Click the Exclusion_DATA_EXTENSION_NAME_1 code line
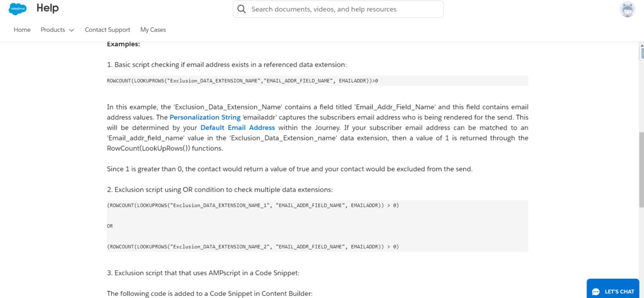Screen dimensions: 644x298 (x=253, y=206)
